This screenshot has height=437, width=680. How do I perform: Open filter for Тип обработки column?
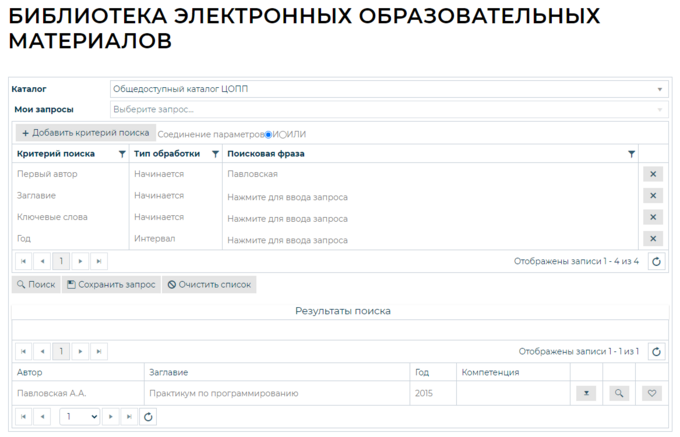point(215,154)
